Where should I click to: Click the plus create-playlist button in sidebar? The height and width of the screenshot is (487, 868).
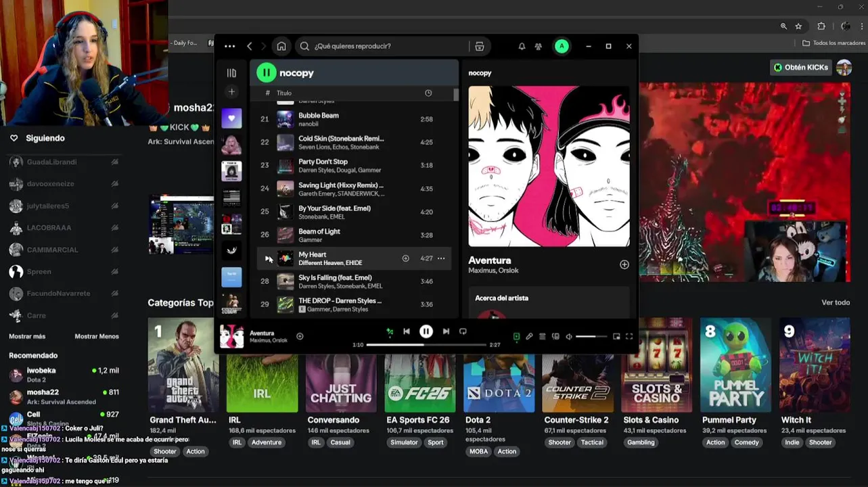tap(231, 92)
